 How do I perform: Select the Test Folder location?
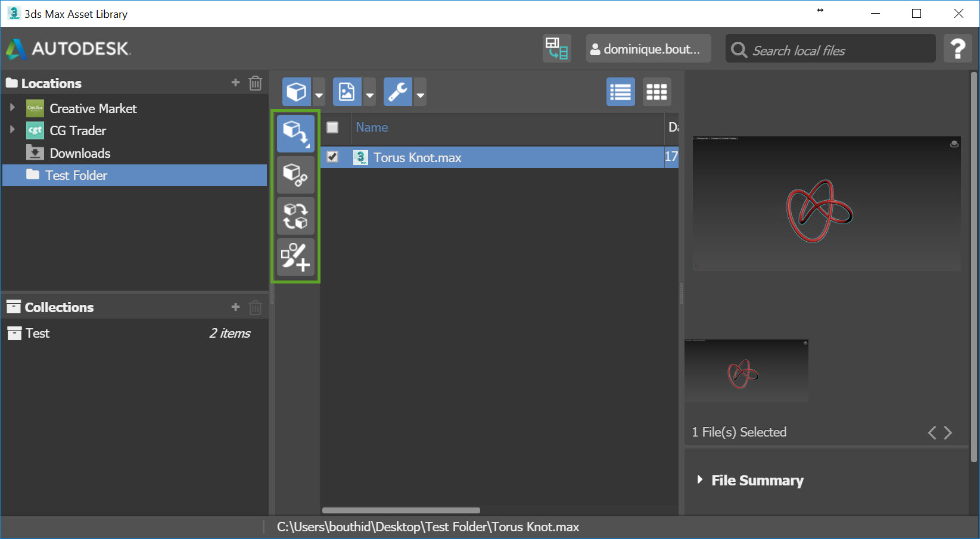pos(135,175)
